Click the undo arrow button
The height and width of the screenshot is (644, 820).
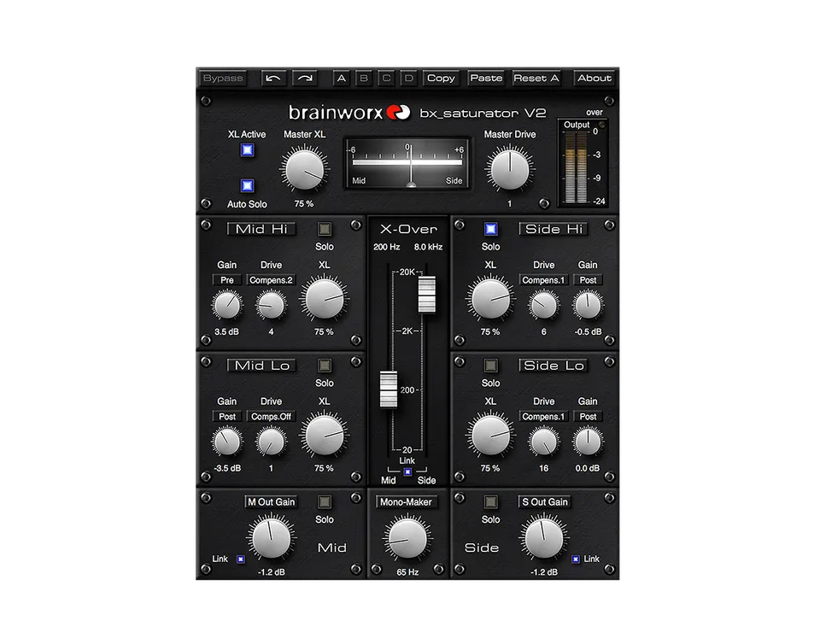pos(273,79)
